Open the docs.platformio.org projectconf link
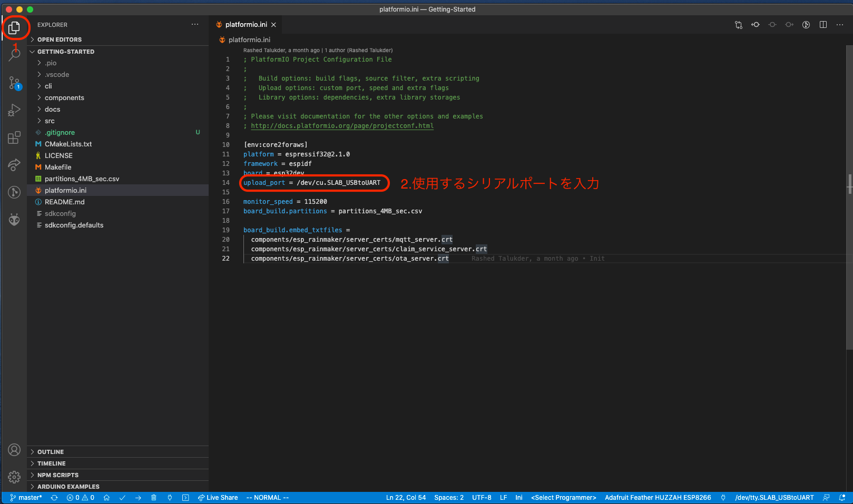Screen dimensions: 853x504 point(342,126)
